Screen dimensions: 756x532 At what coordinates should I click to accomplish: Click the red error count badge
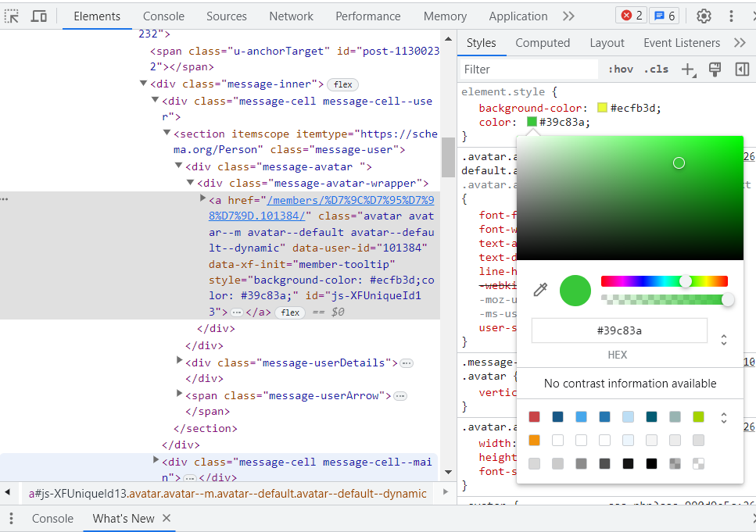coord(631,16)
